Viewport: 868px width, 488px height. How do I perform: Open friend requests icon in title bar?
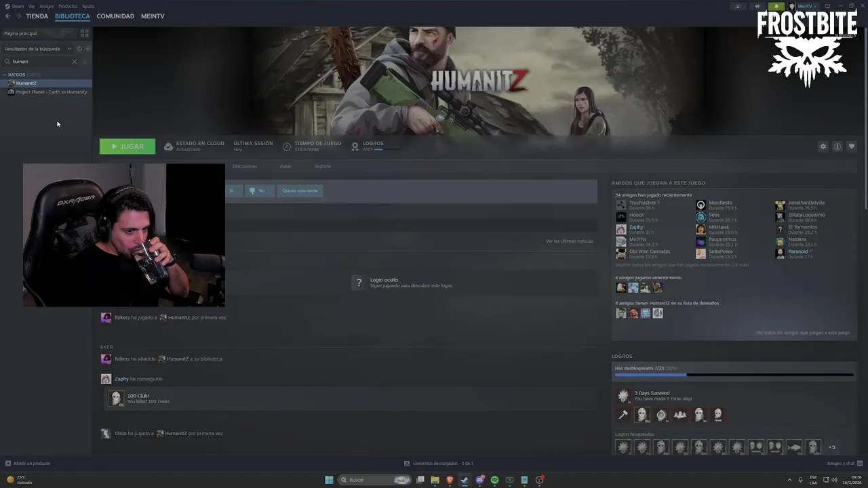point(738,6)
